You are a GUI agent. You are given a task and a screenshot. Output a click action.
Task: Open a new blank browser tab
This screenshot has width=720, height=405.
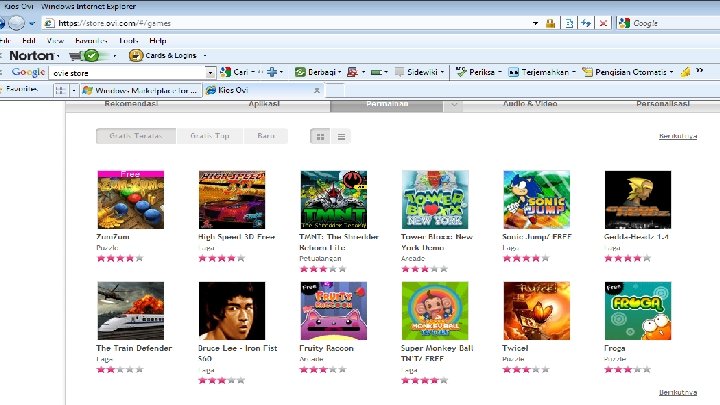click(x=335, y=90)
